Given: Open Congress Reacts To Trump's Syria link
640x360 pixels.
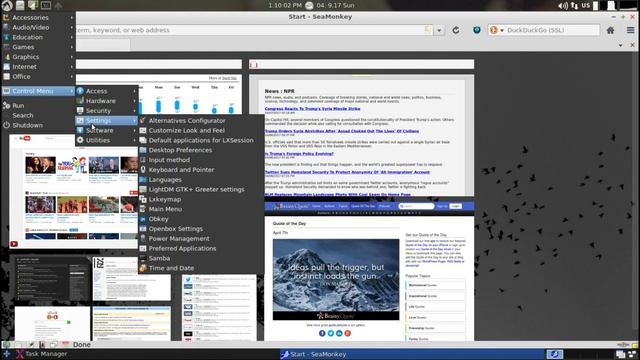Looking at the screenshot, I should (312, 109).
